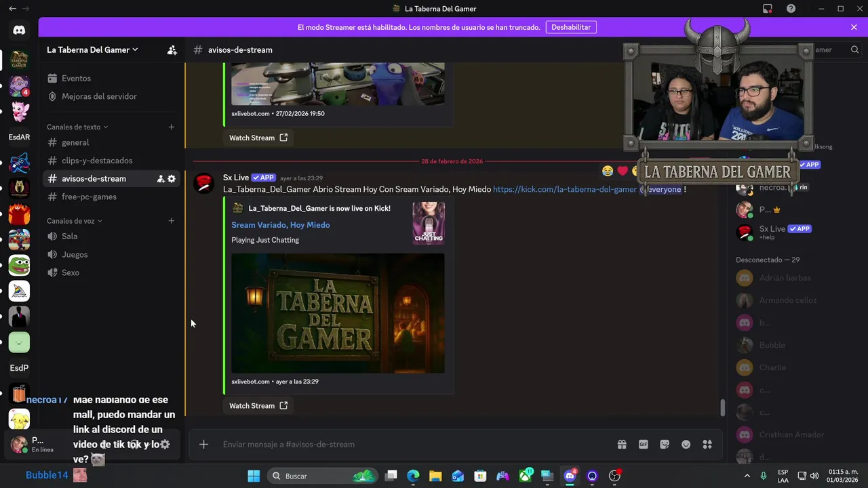The image size is (868, 488).
Task: Select La Taberna Del Gamer server icon
Action: [19, 60]
